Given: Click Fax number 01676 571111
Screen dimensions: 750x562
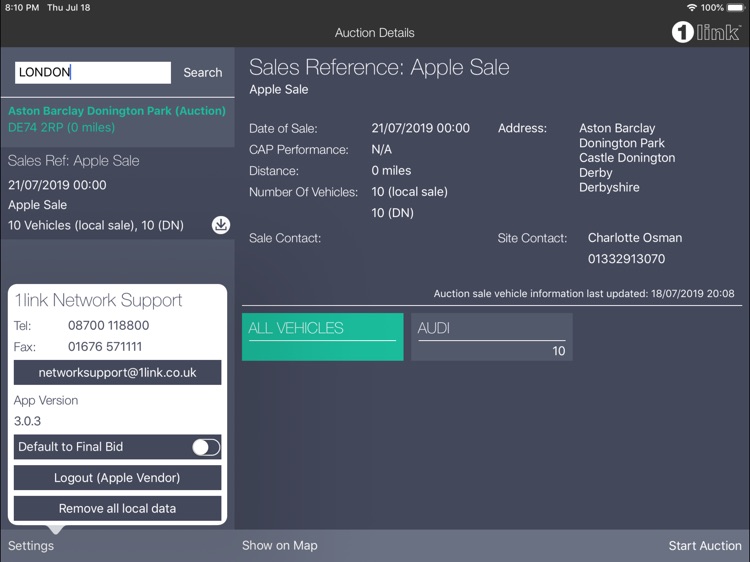Looking at the screenshot, I should tap(105, 347).
